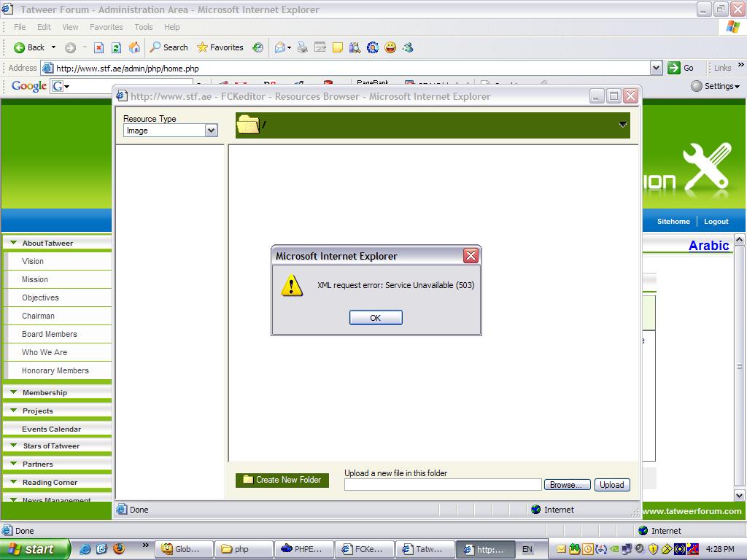This screenshot has width=747, height=560.
Task: Switch to the Arabic language link
Action: [x=709, y=245]
